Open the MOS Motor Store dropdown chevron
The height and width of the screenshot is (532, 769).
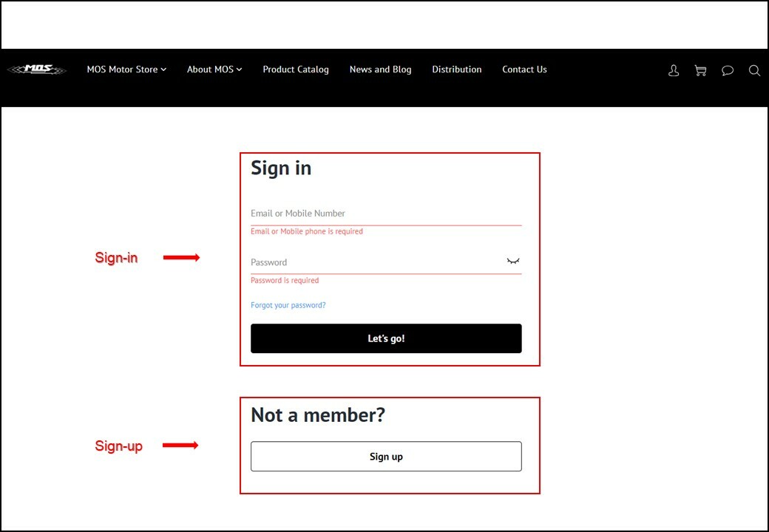click(163, 69)
